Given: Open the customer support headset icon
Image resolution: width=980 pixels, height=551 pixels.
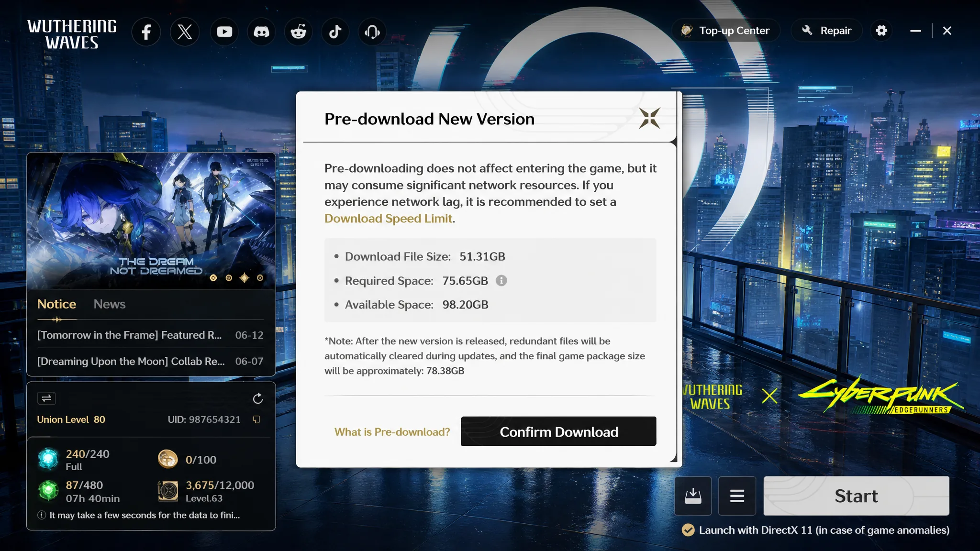Looking at the screenshot, I should coord(372,32).
